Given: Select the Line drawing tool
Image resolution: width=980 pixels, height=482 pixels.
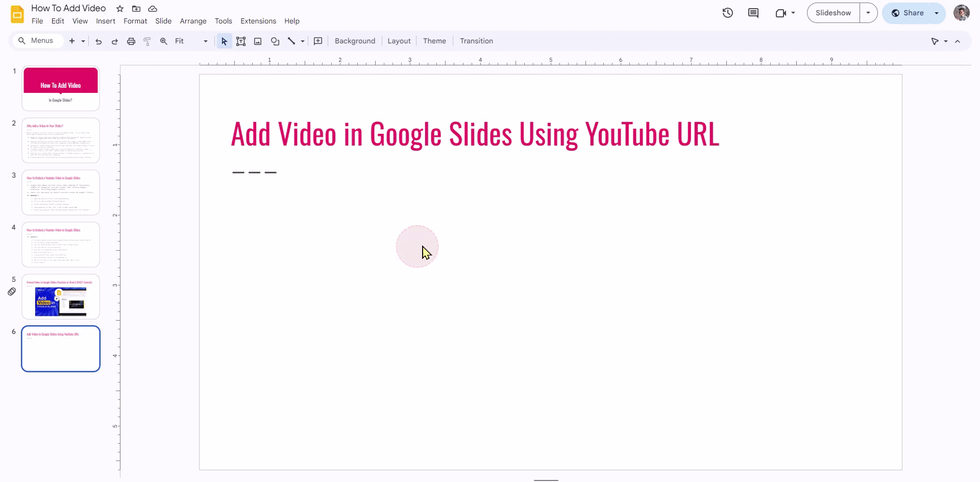Looking at the screenshot, I should [x=292, y=41].
